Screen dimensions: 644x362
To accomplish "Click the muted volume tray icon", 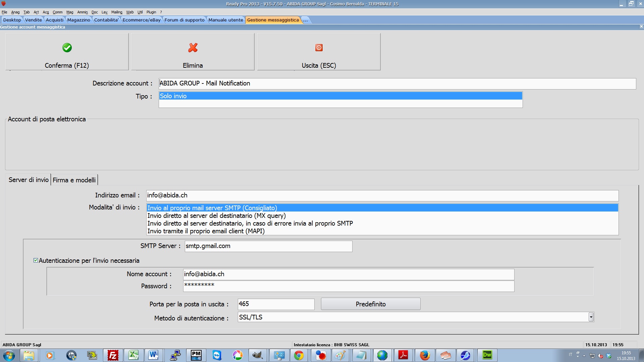I will 600,356.
